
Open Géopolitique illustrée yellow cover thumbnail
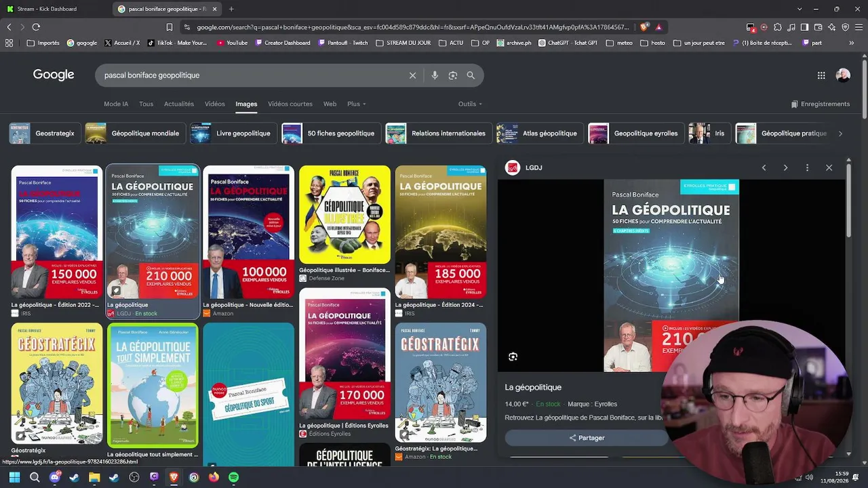point(345,215)
